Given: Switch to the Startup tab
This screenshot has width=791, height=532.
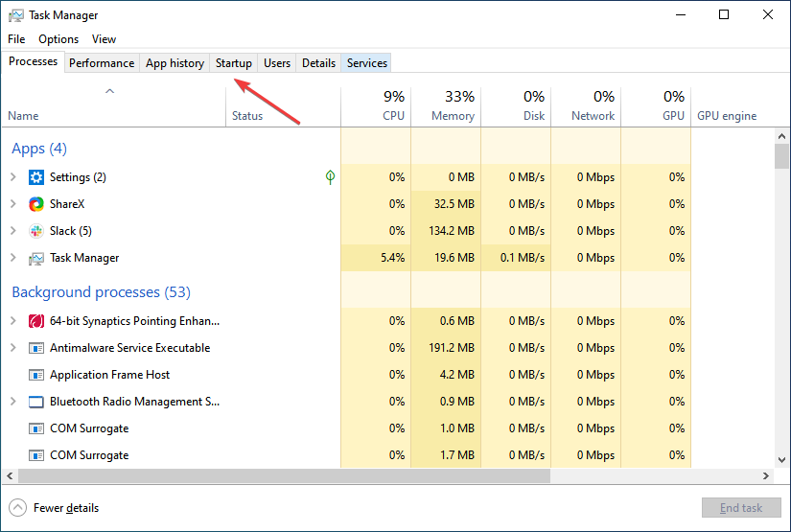Looking at the screenshot, I should (234, 63).
